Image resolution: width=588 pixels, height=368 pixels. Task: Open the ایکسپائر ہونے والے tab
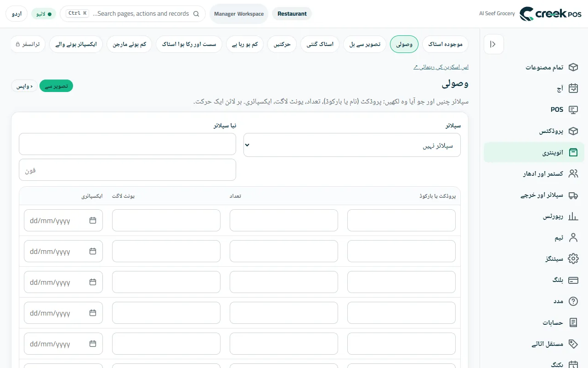point(76,44)
